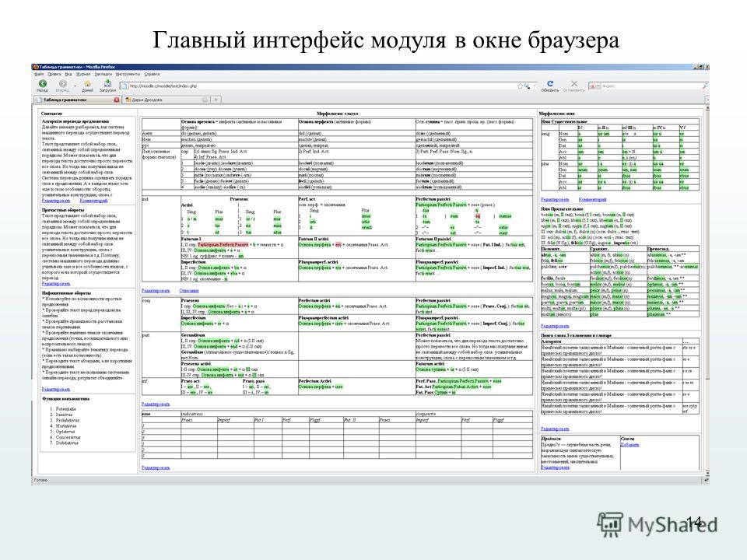The height and width of the screenshot is (560, 747).
Task: Click the Имя Прилагательное heading
Action: [562, 209]
